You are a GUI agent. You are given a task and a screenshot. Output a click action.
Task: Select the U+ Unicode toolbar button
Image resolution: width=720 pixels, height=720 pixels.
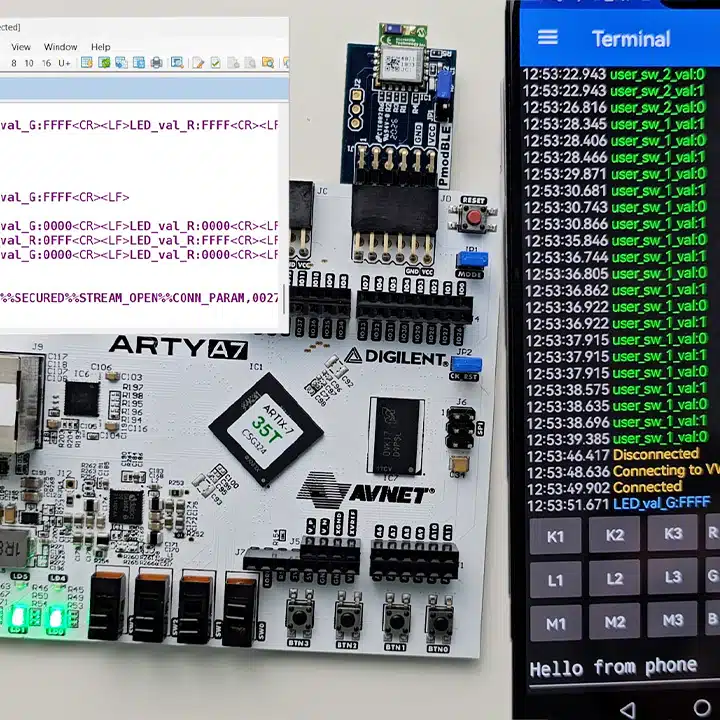click(64, 63)
